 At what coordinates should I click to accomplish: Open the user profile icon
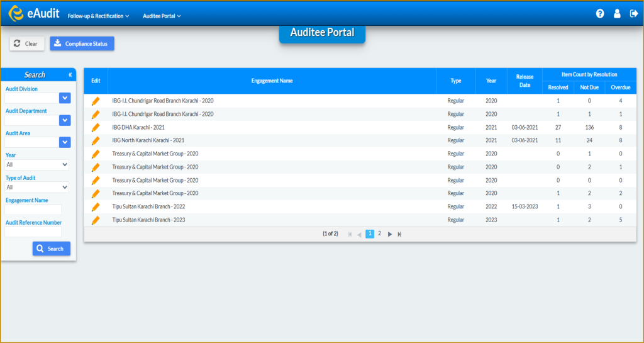pyautogui.click(x=617, y=14)
